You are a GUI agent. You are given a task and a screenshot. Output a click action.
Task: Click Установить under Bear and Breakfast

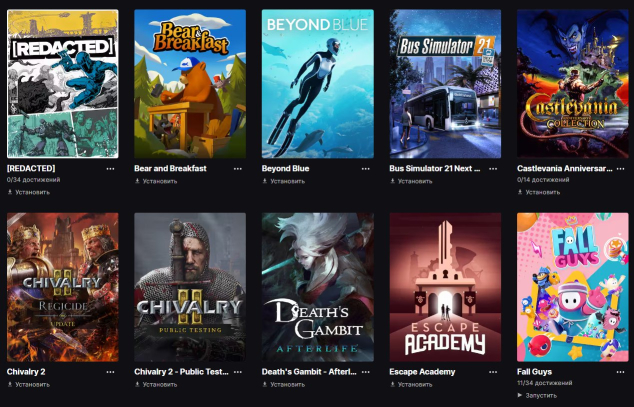pos(156,181)
